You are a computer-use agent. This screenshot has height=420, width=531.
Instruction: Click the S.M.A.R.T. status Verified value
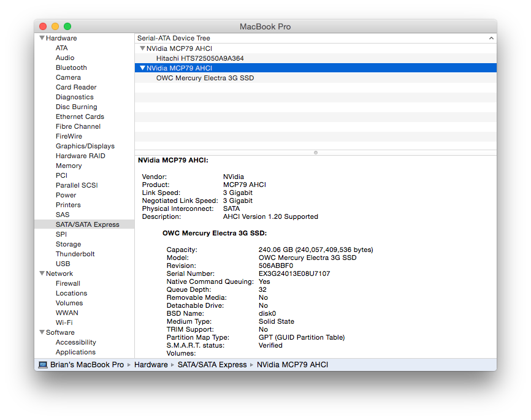point(270,345)
